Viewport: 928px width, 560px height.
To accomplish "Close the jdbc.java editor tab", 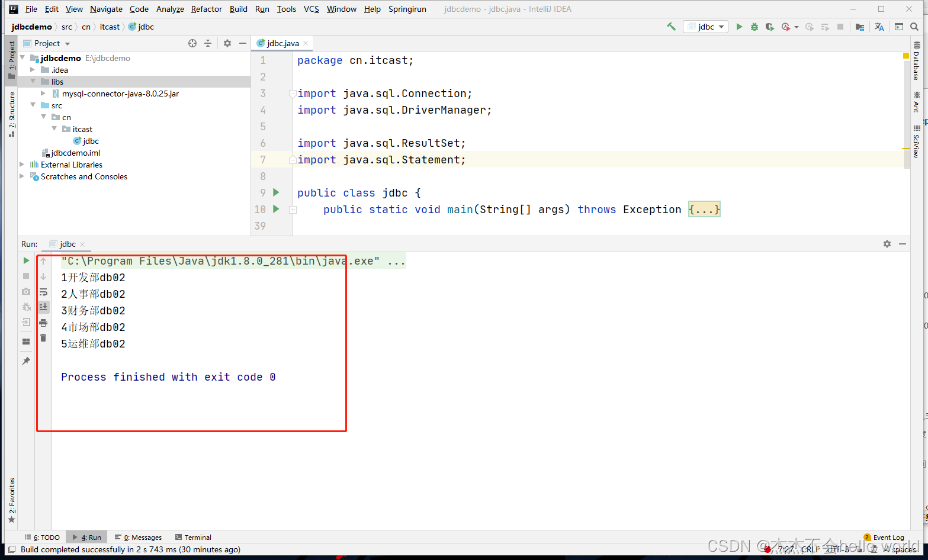I will click(x=306, y=43).
